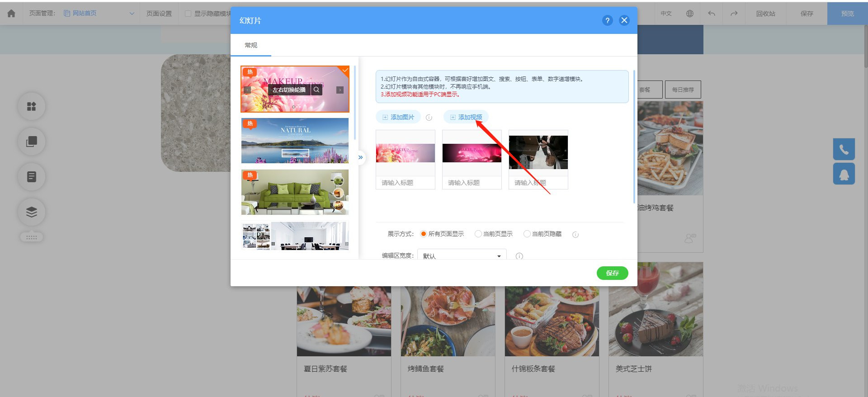Select the MAKEUP flower slideshow template
Viewport: 868px width, 397px height.
pyautogui.click(x=295, y=89)
